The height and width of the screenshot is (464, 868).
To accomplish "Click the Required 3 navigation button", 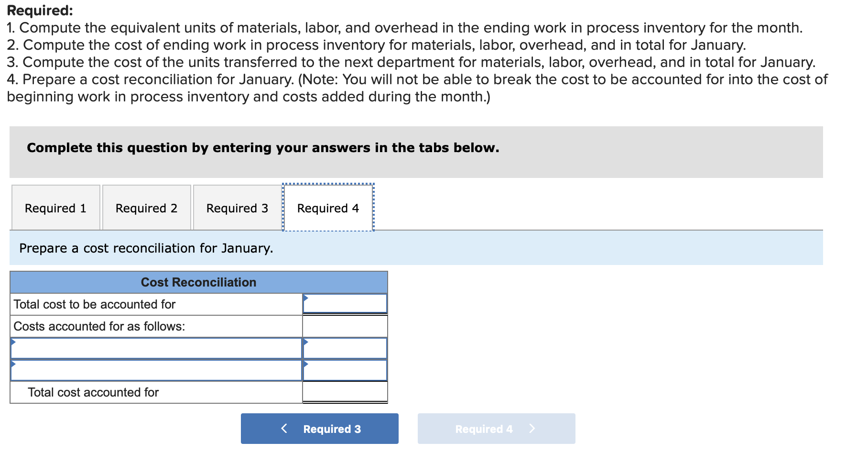I will [319, 428].
